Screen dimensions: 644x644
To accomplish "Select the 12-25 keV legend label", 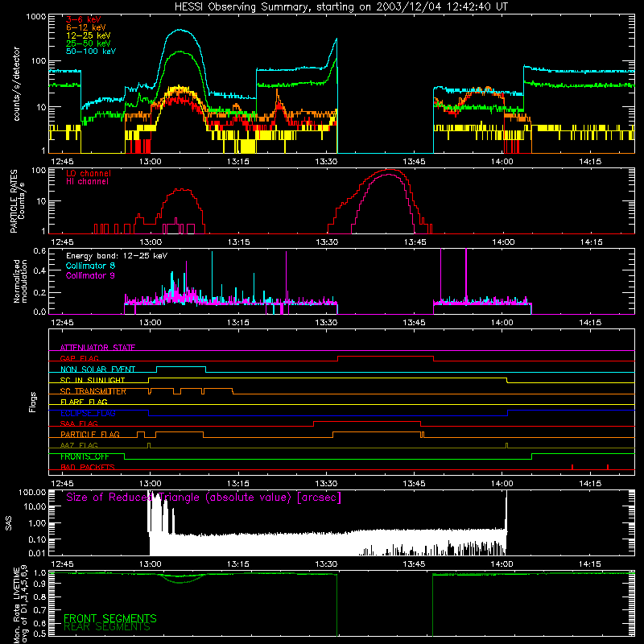I will 89,35.
